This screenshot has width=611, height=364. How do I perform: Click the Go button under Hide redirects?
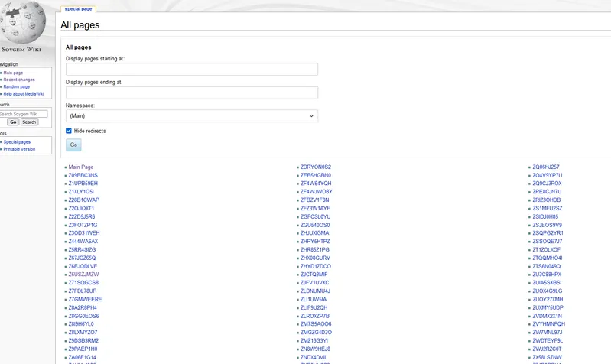pos(73,145)
